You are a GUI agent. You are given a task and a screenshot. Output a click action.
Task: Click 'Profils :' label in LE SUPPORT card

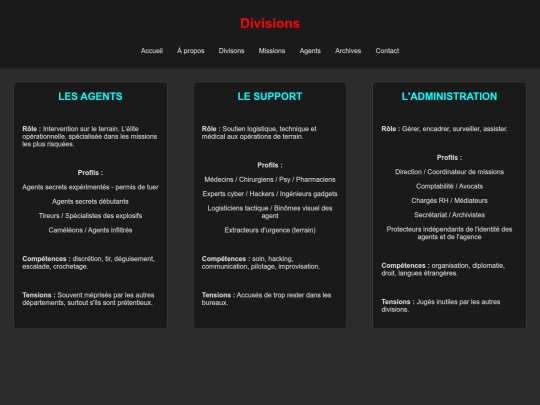pos(270,165)
